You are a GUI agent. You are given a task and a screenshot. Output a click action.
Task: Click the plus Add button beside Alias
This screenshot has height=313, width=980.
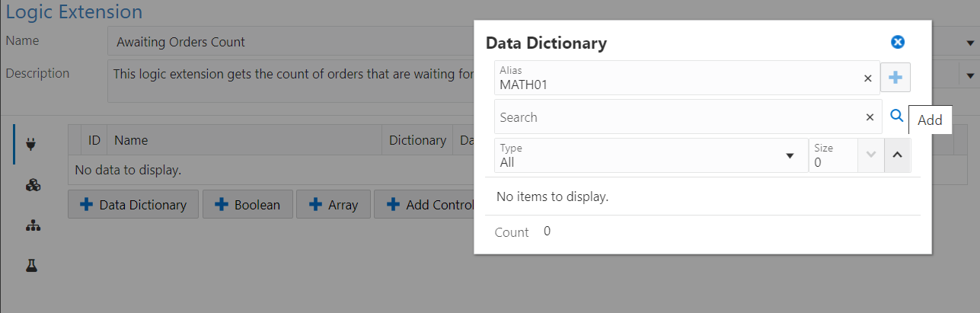895,78
